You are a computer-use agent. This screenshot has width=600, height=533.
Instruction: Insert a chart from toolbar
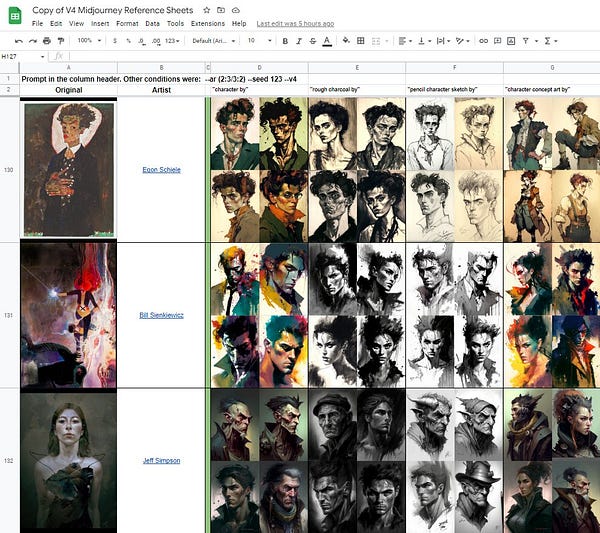tap(511, 41)
